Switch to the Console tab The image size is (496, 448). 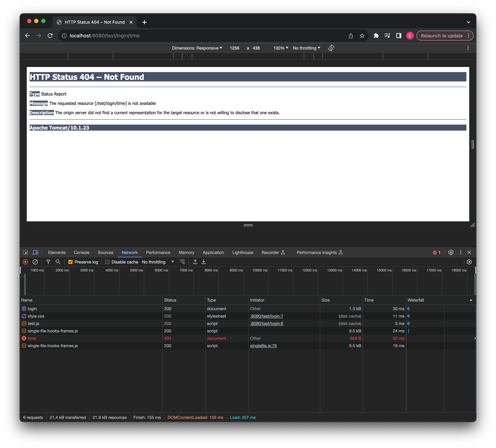(x=81, y=252)
